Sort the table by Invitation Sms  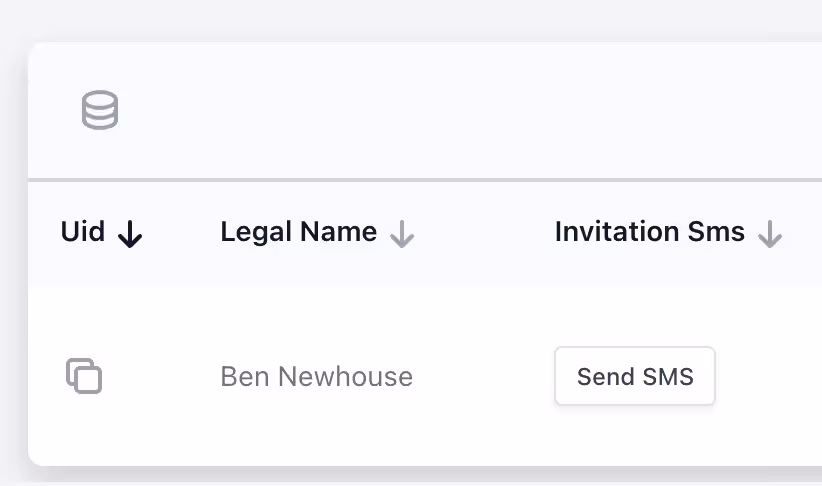pos(668,232)
